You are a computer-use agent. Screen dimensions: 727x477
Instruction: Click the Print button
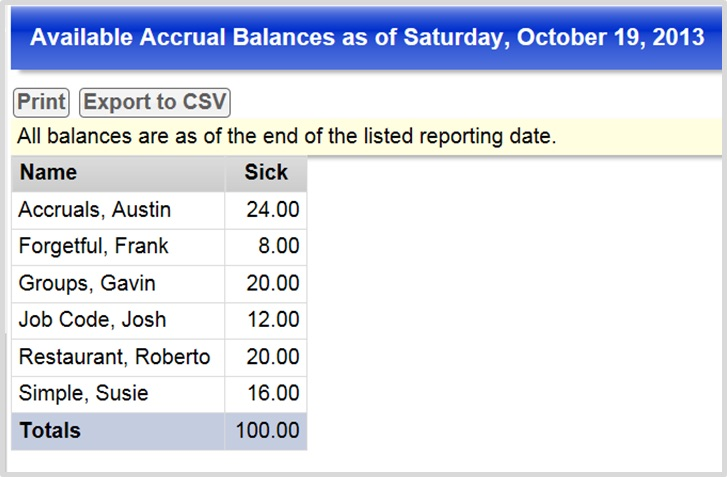[x=41, y=102]
